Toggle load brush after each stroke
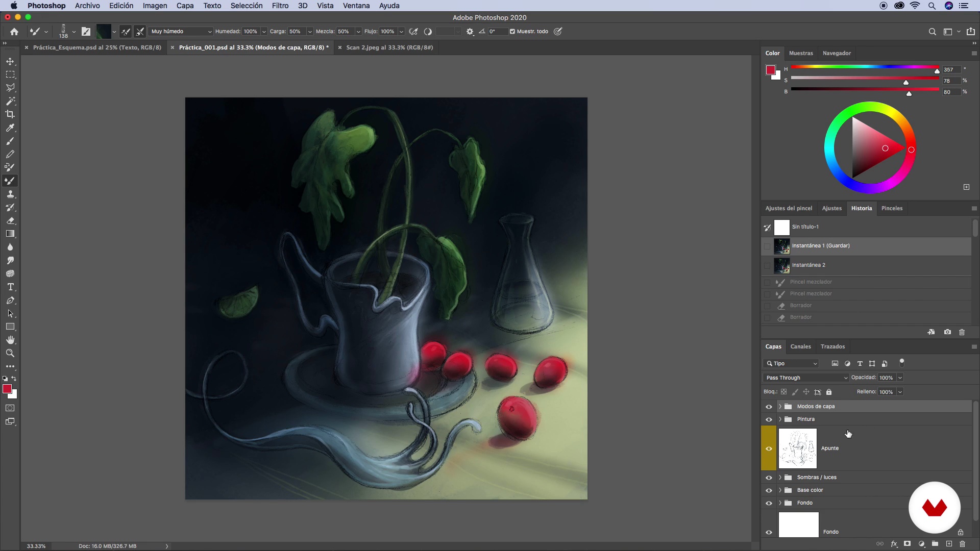The width and height of the screenshot is (980, 551). 126,32
